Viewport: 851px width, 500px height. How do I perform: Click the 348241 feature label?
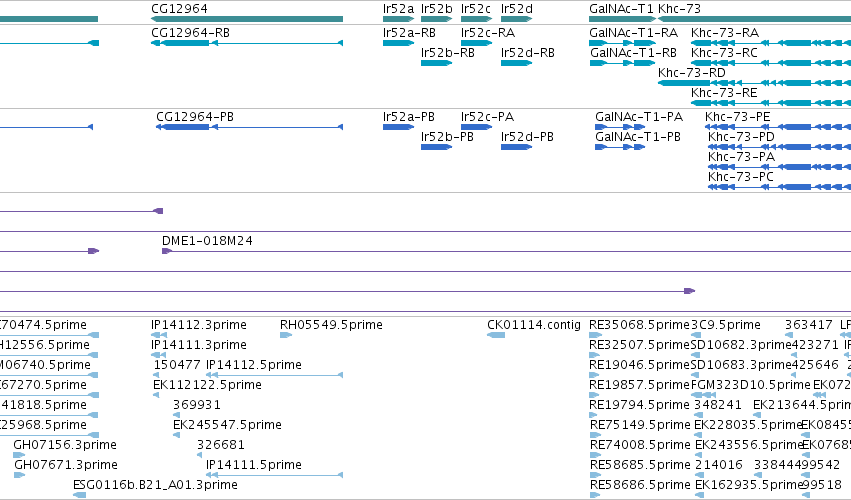[717, 405]
